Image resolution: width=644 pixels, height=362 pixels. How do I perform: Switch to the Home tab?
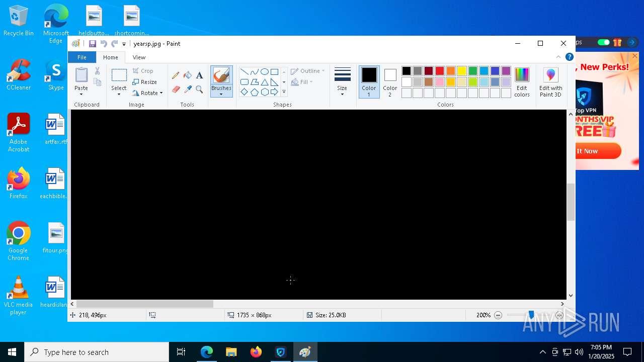click(x=110, y=57)
